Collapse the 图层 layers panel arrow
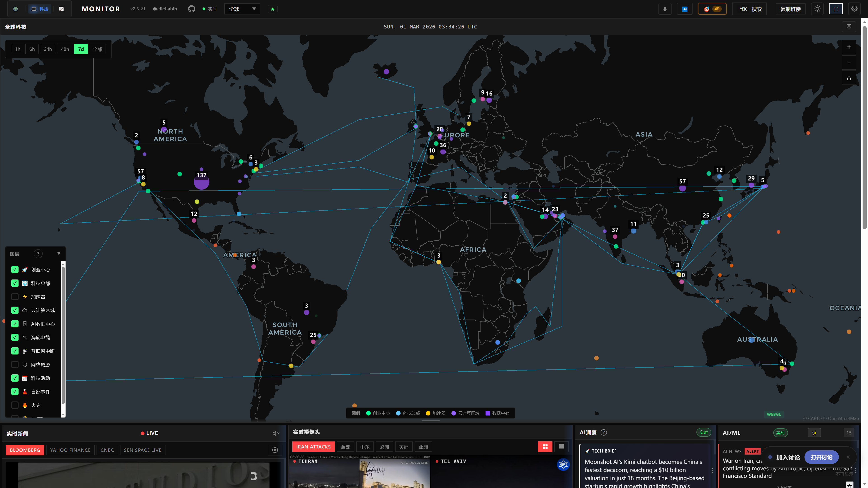 click(x=59, y=253)
